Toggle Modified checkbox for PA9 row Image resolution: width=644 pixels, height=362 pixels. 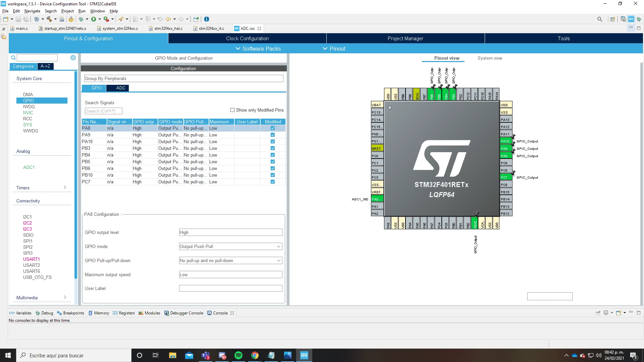click(x=273, y=135)
